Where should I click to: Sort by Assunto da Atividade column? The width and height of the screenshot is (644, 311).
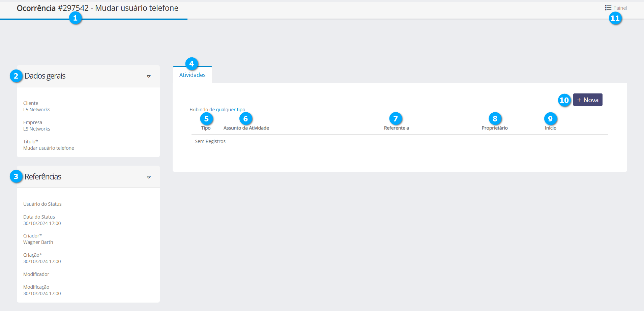click(x=246, y=128)
